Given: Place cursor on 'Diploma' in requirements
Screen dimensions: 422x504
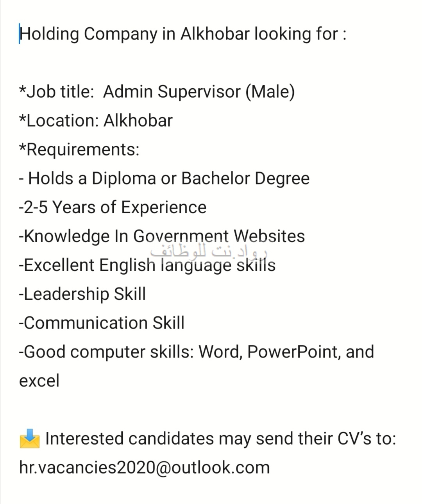Looking at the screenshot, I should coord(123,179).
